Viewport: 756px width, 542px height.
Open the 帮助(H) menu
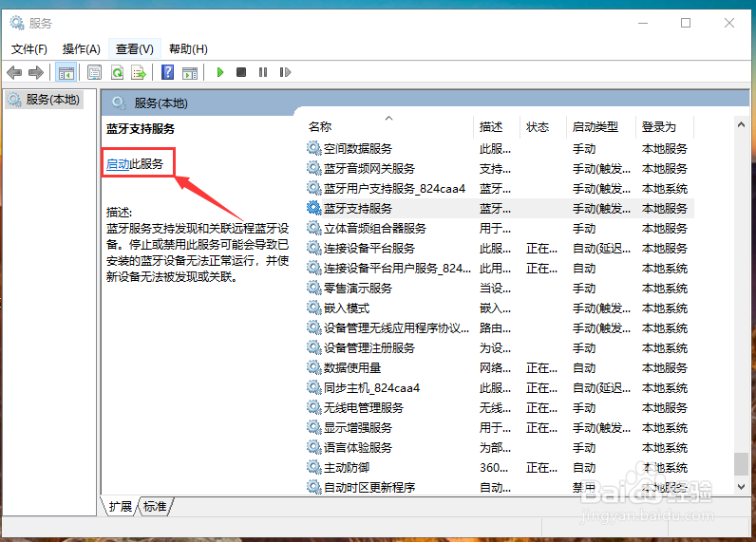188,49
